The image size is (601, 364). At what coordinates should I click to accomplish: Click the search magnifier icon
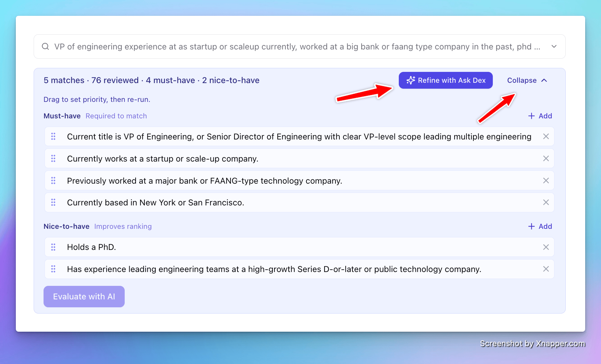pyautogui.click(x=46, y=46)
